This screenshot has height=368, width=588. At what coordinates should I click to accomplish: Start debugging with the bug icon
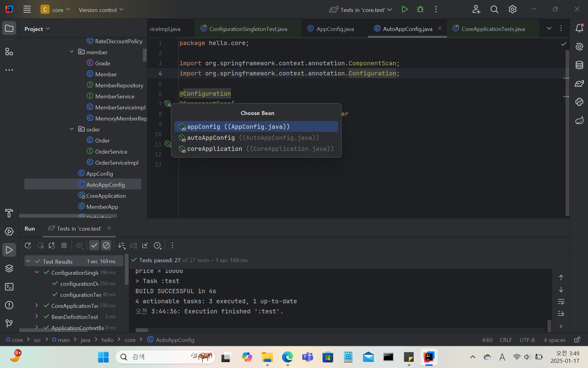tap(420, 10)
